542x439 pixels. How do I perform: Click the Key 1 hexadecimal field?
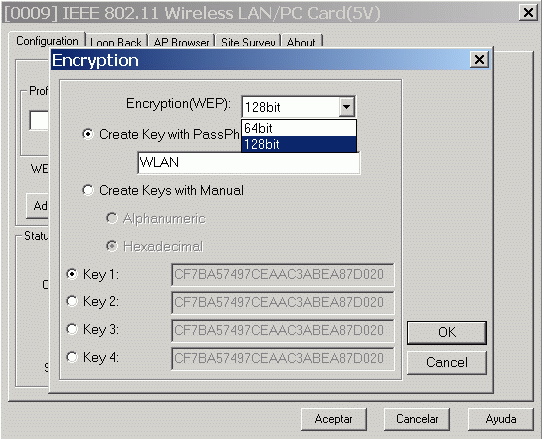(282, 274)
